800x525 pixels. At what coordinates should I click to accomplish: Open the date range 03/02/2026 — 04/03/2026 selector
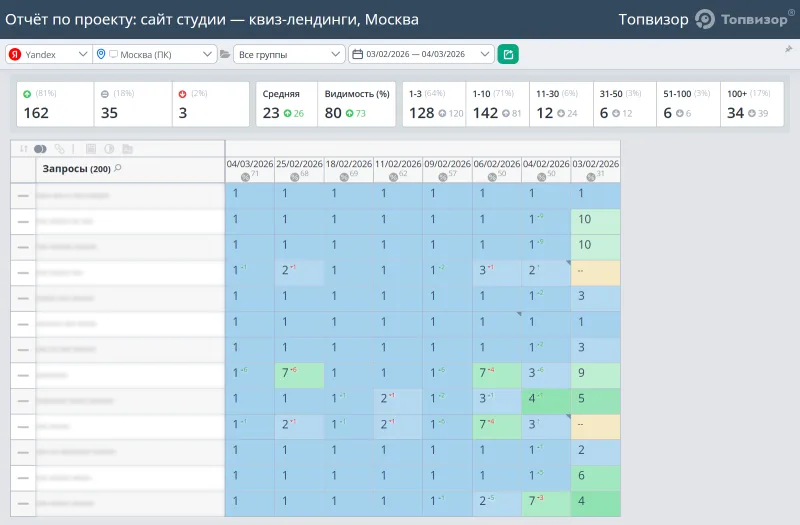[x=421, y=54]
